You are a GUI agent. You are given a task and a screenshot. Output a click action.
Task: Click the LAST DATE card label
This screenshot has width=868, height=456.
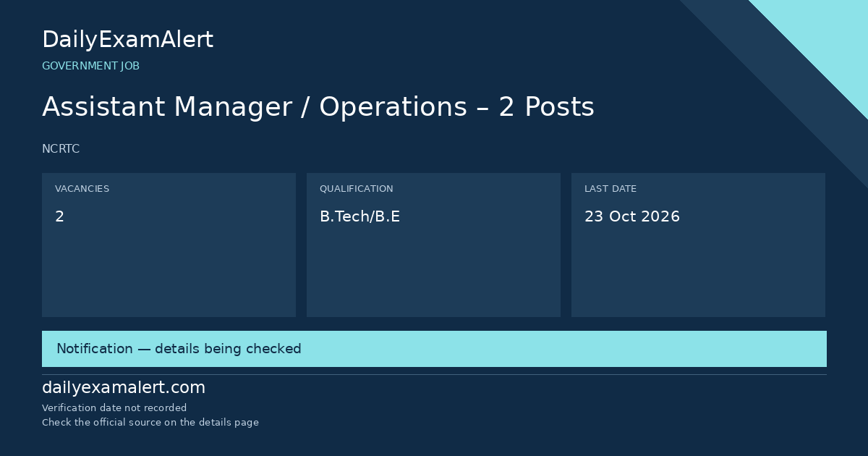(610, 189)
